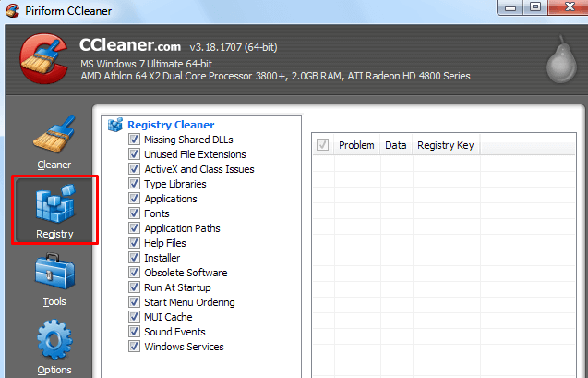Viewport: 588px width, 378px height.
Task: Toggle ActiveX and Class Issues checkbox
Action: coord(134,169)
